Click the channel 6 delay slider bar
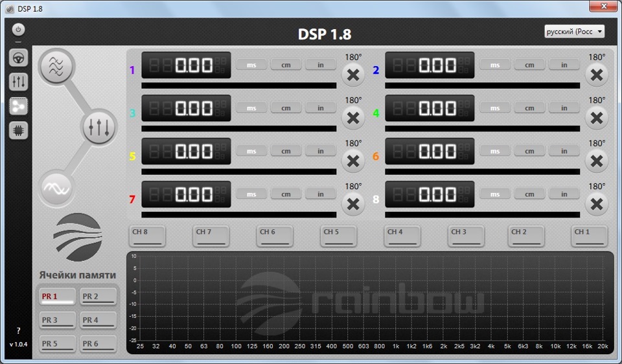 point(482,172)
